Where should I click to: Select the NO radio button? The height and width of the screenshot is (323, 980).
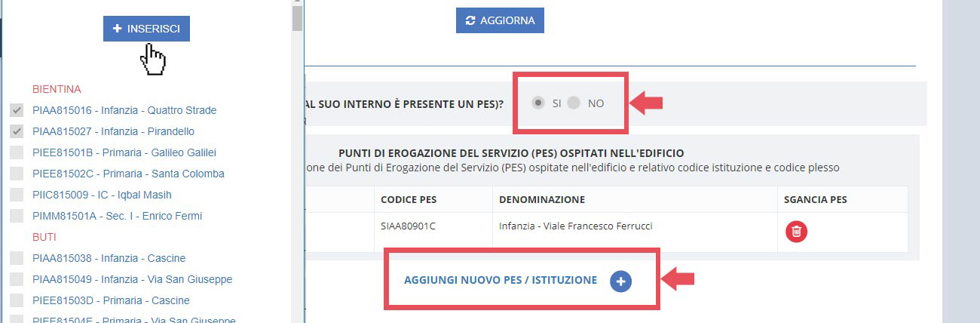click(574, 103)
